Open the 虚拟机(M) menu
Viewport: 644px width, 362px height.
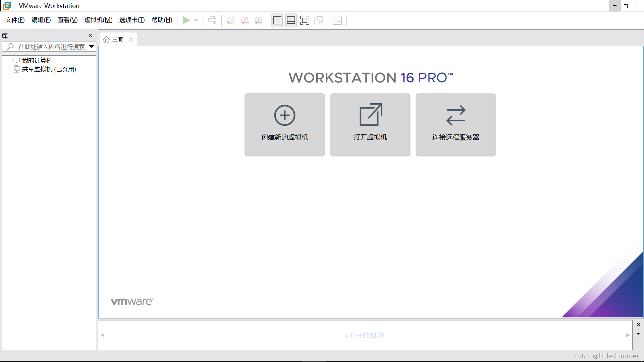(98, 20)
